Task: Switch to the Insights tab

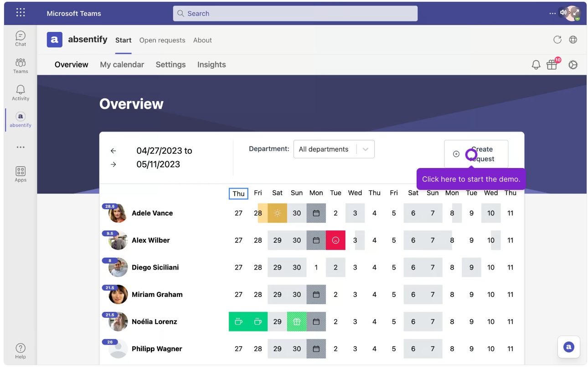Action: [211, 65]
